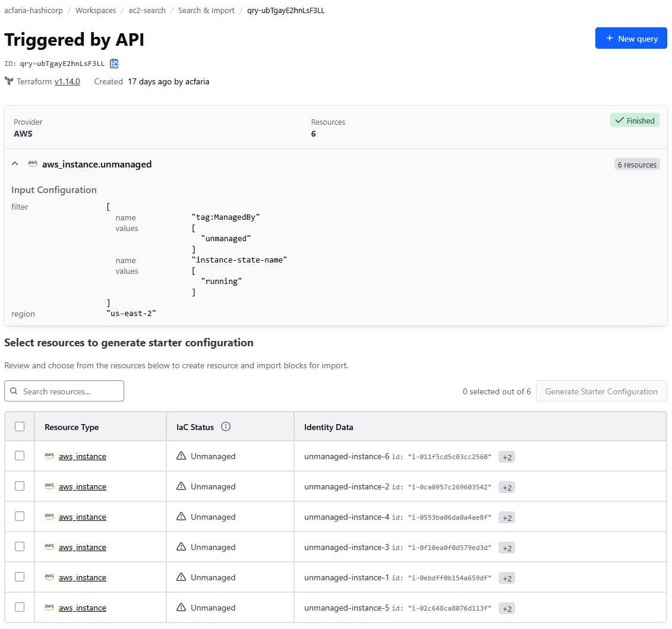Collapse the aws_instance.unmanaged section chevron

(15, 165)
